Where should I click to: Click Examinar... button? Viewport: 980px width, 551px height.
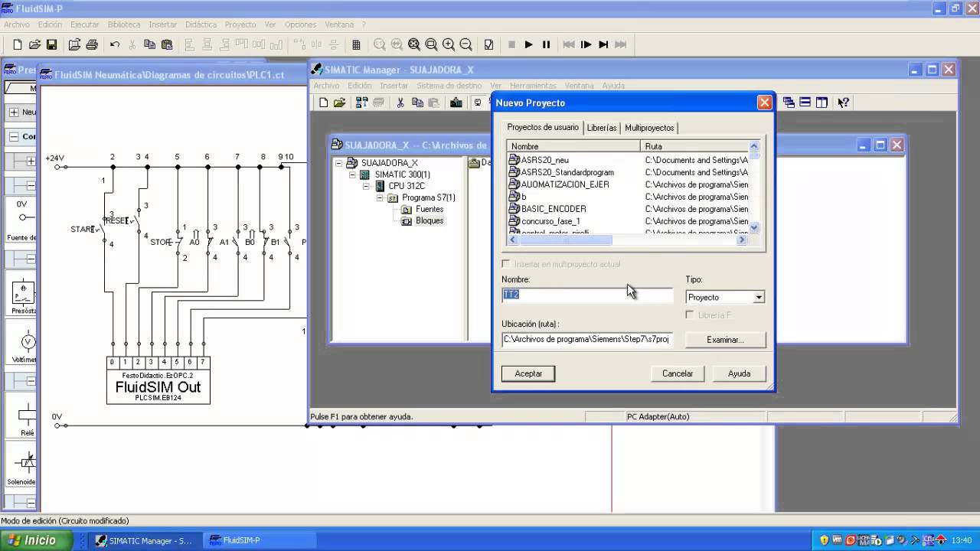click(x=725, y=340)
